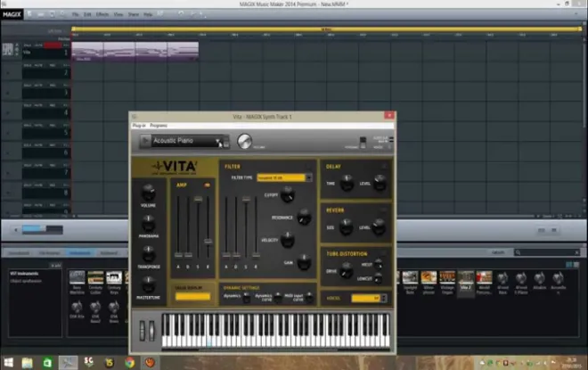Click the red record button on track 1
The image size is (588, 370).
(53, 45)
